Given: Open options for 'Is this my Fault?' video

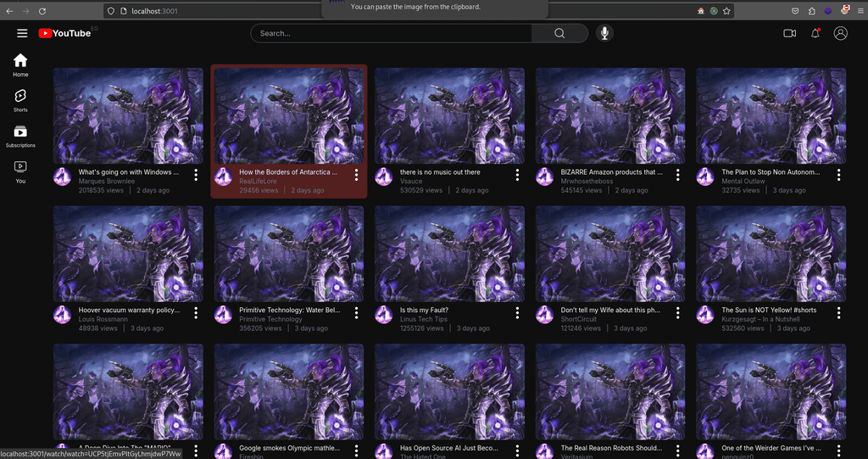Looking at the screenshot, I should 517,313.
